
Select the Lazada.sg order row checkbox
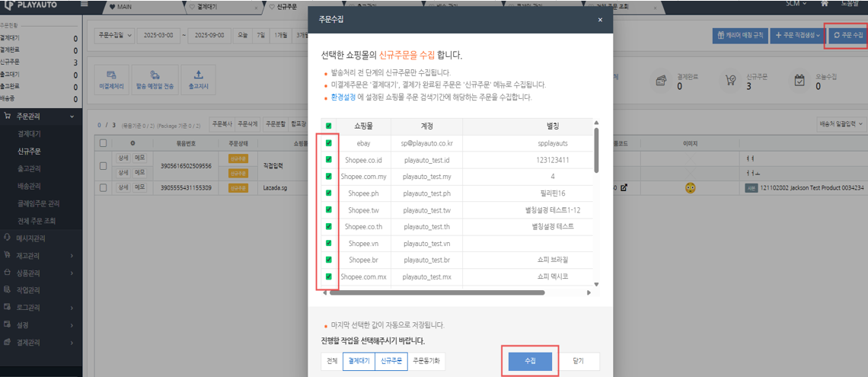click(103, 187)
